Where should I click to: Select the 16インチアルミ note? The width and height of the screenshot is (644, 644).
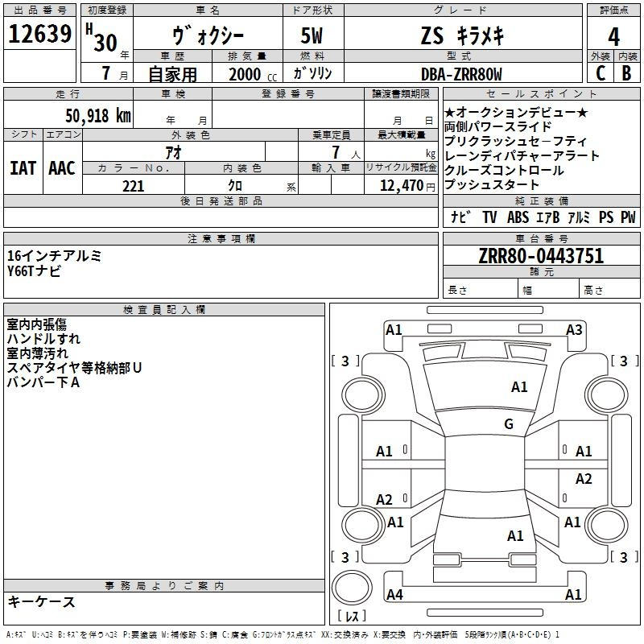pyautogui.click(x=54, y=256)
